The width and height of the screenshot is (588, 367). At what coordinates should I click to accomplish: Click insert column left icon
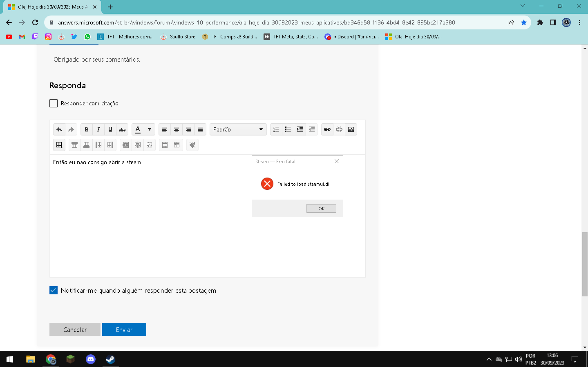click(98, 145)
